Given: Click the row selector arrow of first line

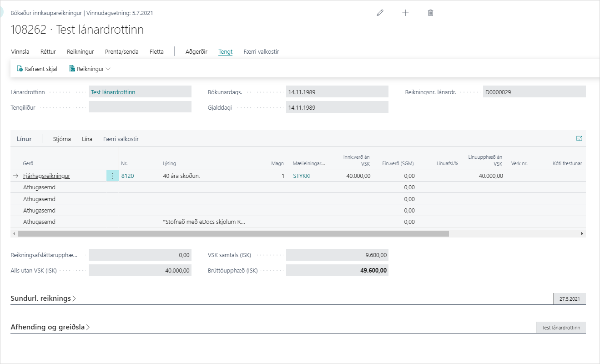Looking at the screenshot, I should (x=15, y=176).
